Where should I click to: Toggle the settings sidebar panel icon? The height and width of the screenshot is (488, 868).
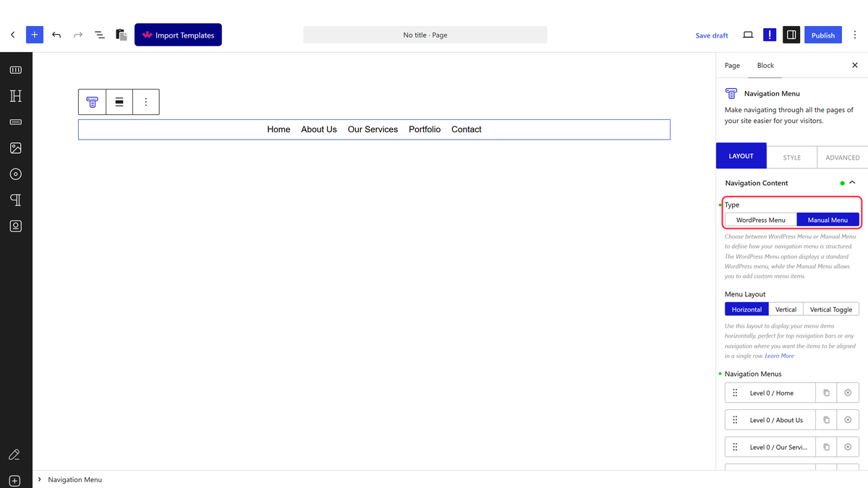791,35
